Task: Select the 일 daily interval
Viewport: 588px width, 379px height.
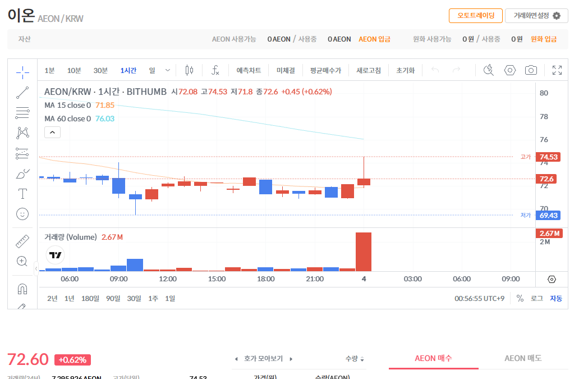Action: tap(152, 70)
